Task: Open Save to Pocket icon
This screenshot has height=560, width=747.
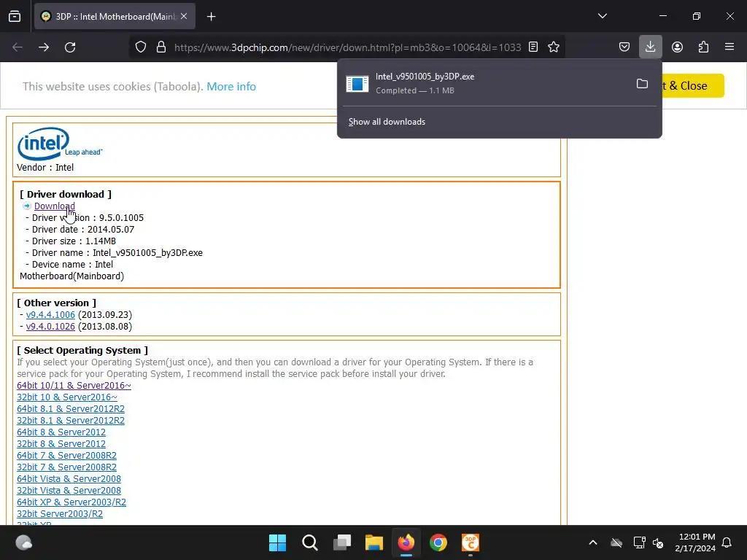Action: click(x=624, y=47)
